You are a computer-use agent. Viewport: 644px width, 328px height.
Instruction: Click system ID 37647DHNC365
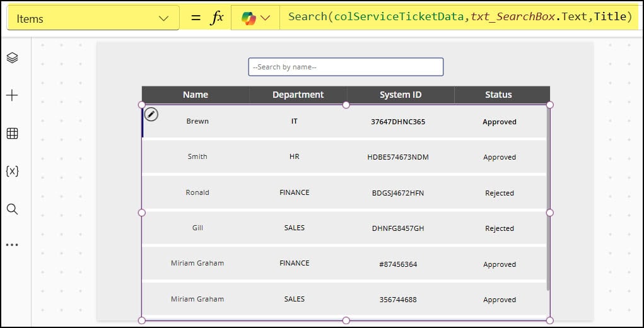[398, 122]
